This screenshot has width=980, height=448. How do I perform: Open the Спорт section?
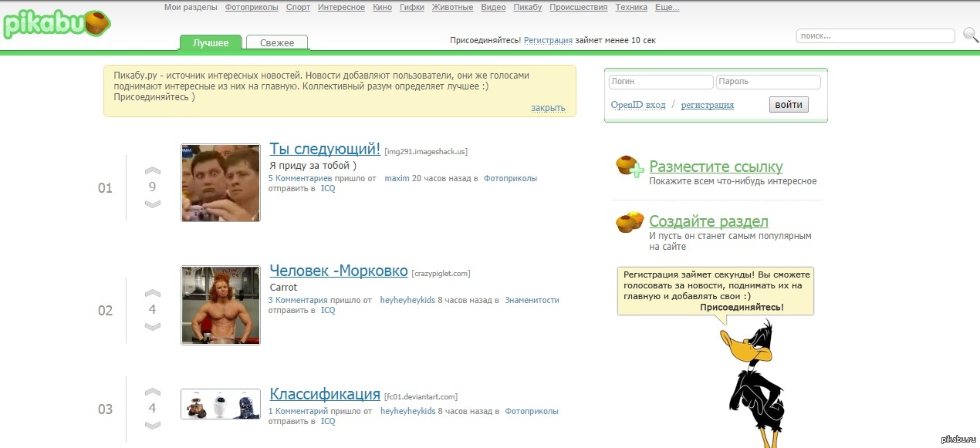(298, 7)
